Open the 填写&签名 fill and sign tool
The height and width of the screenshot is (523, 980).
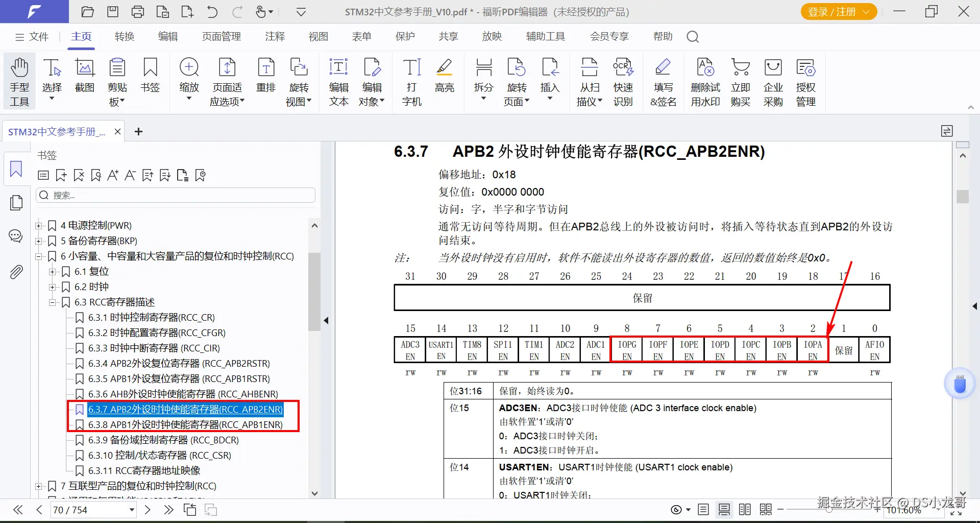coord(663,82)
